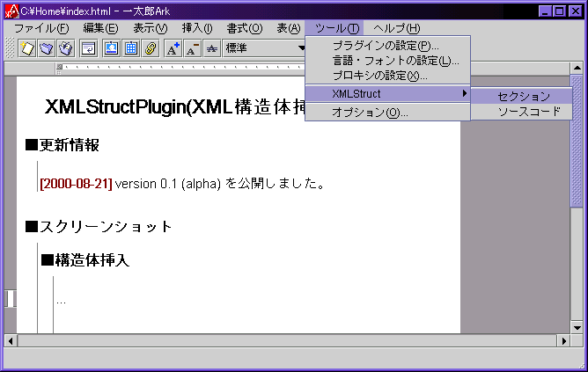Minimize the Ichitaro Ark window

coord(545,11)
